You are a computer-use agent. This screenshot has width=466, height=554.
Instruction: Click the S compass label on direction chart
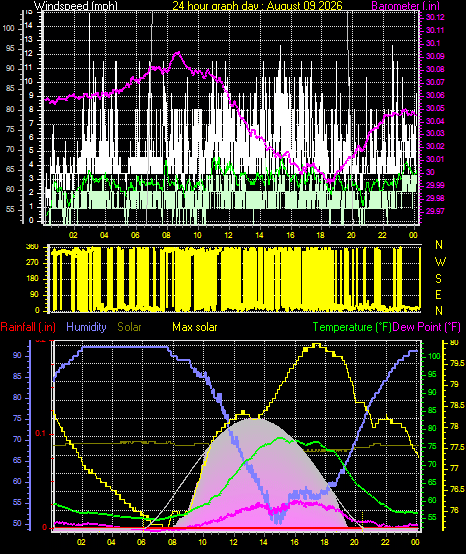(438, 278)
